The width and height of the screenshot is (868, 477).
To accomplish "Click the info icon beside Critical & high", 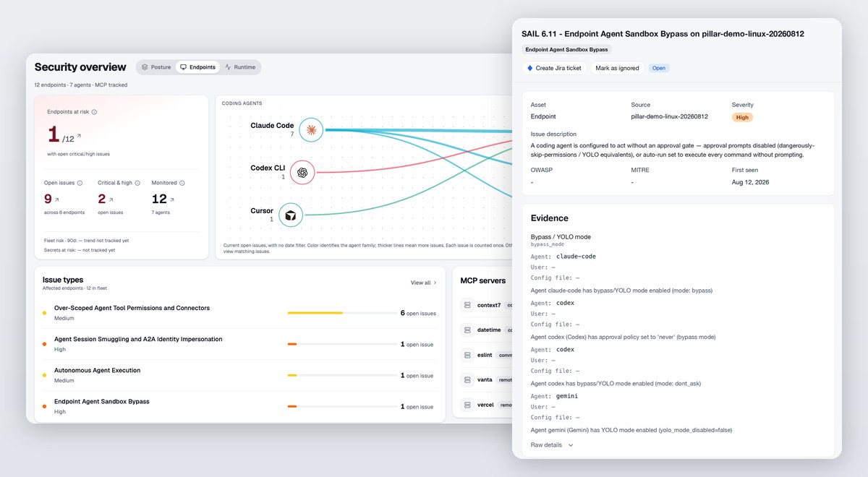I will [x=137, y=183].
